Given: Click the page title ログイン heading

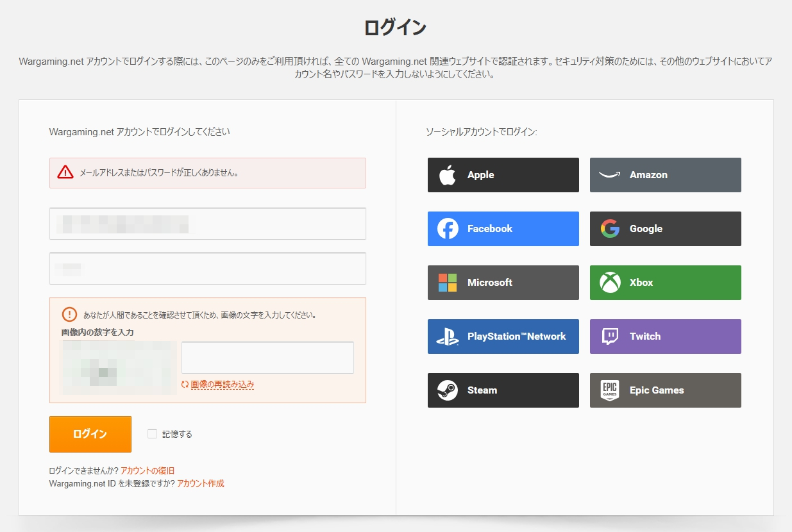Looking at the screenshot, I should tap(395, 28).
